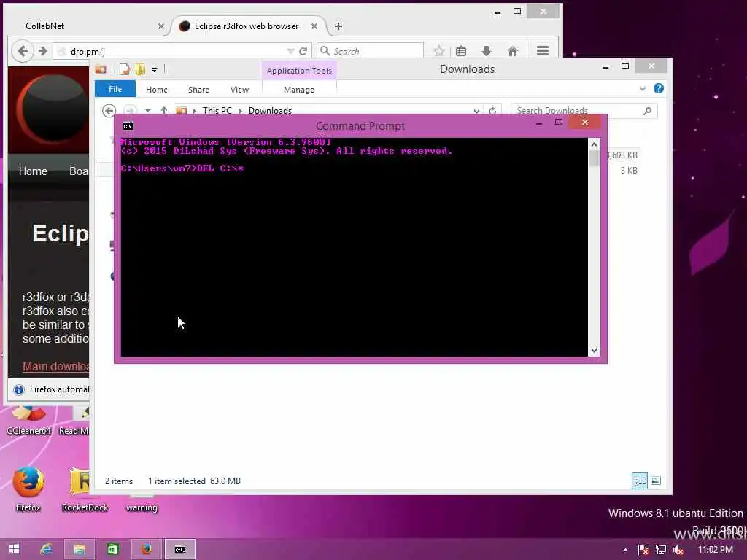Click network tray icon
This screenshot has height=560, width=747.
click(x=661, y=550)
